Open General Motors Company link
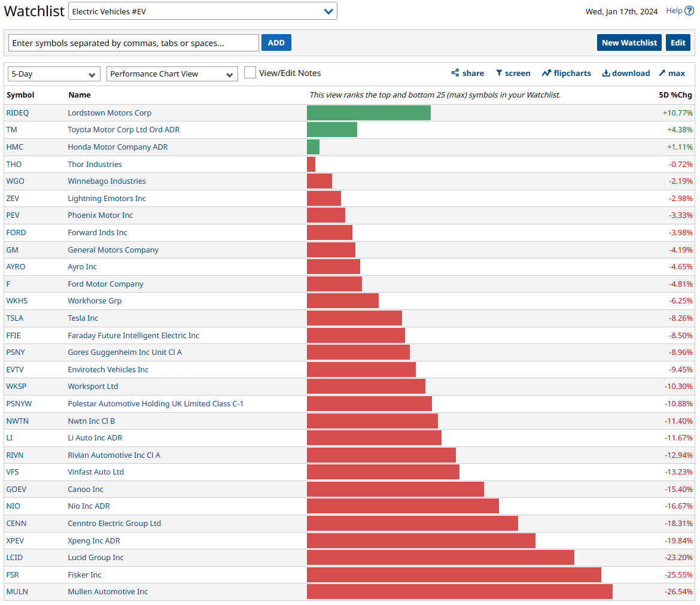Viewport: 700px width, 605px height. click(113, 250)
